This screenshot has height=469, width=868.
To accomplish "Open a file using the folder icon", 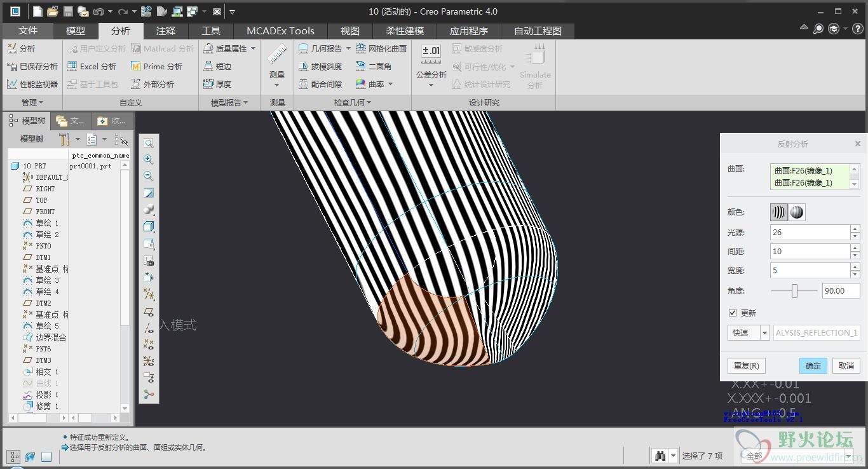I will pyautogui.click(x=53, y=11).
